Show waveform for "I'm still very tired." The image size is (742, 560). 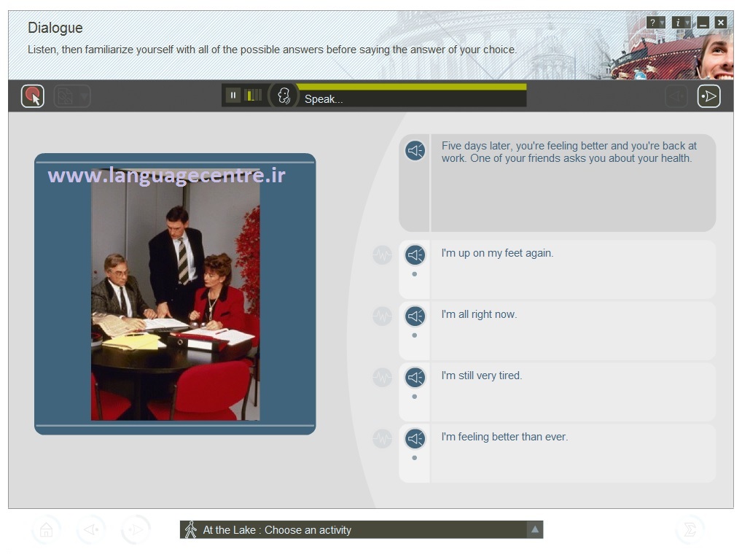coord(383,377)
